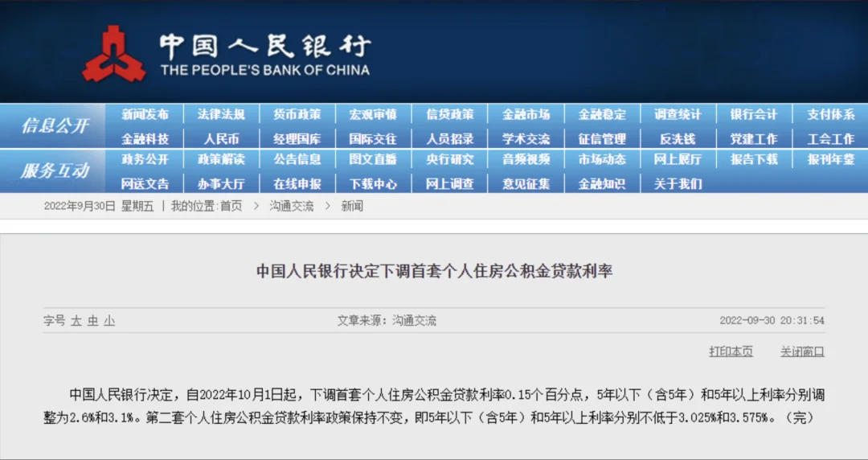Open the 法律法规 menu item

tap(221, 115)
